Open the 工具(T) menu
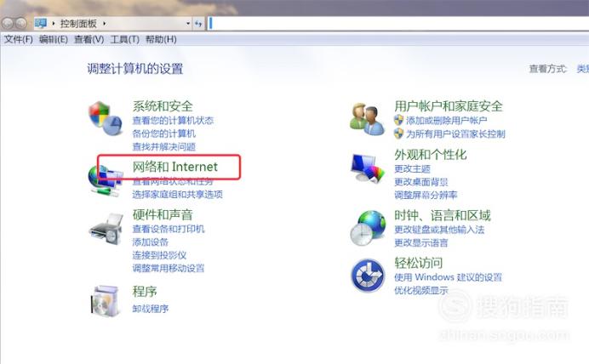This screenshot has width=589, height=364. point(125,39)
